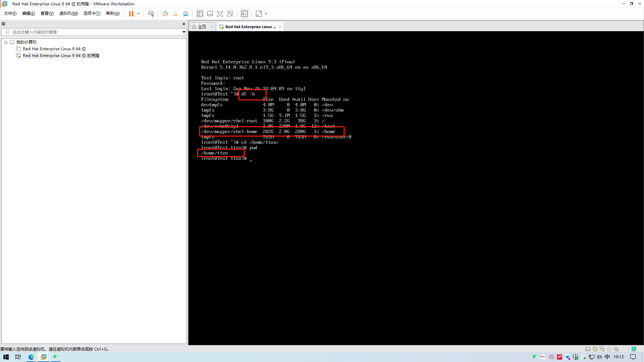The height and width of the screenshot is (362, 644).
Task: Click the network adapter status icon
Action: [x=602, y=349]
